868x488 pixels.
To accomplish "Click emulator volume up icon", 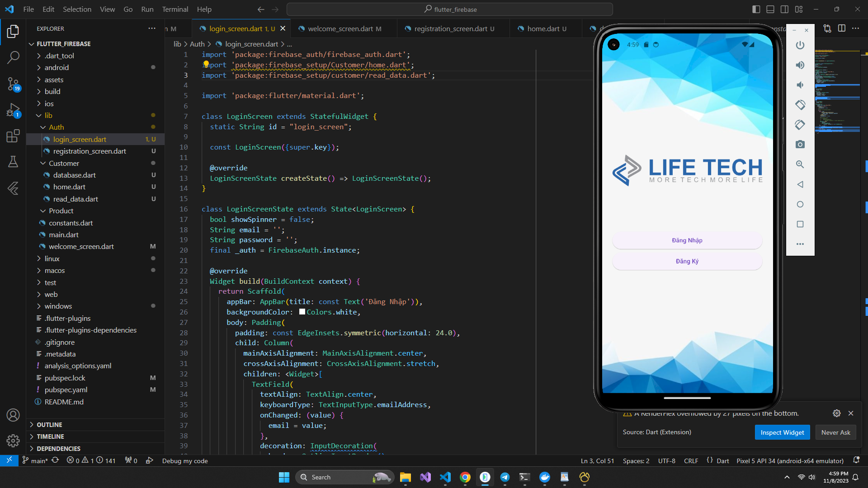I will (x=800, y=65).
